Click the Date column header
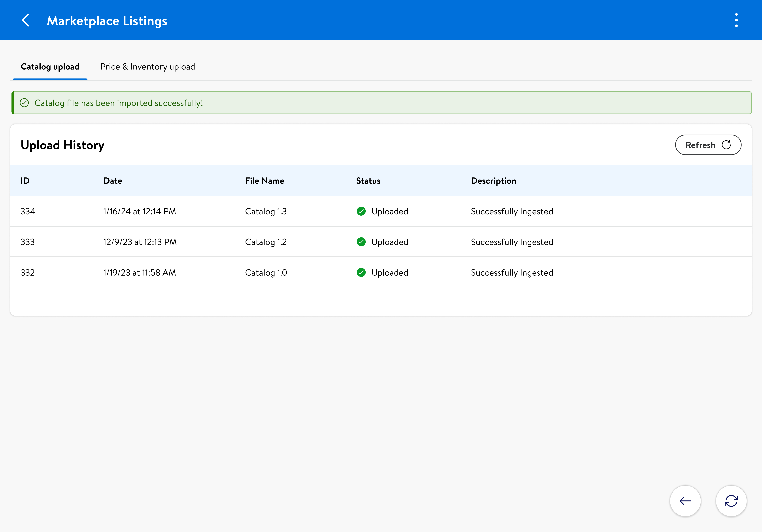 [113, 181]
